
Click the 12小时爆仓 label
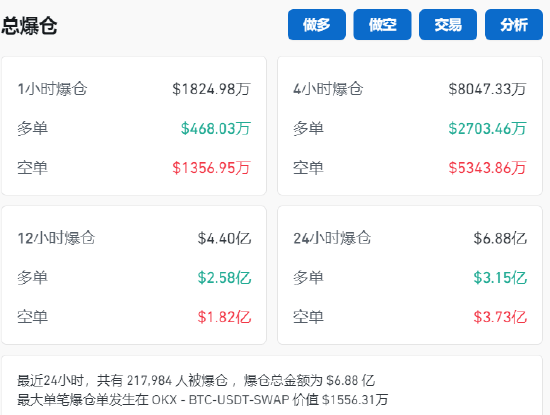point(56,238)
